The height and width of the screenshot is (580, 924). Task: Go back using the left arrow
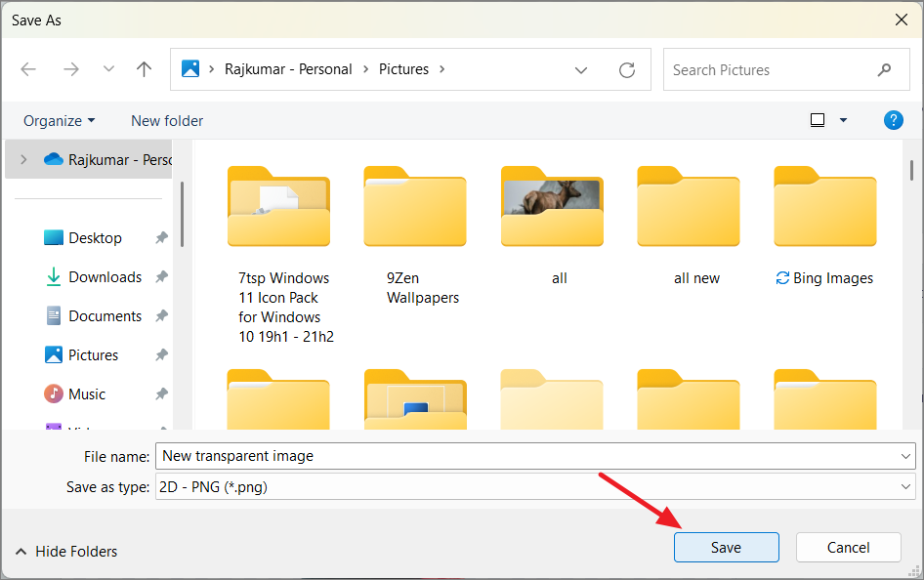(28, 69)
